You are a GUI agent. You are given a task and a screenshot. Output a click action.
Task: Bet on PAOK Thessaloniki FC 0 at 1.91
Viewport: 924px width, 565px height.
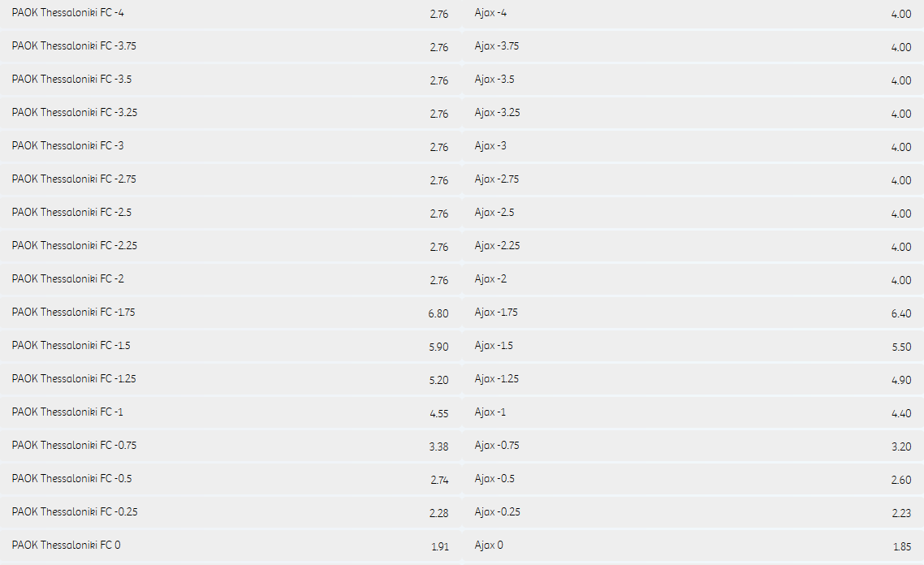coord(231,546)
